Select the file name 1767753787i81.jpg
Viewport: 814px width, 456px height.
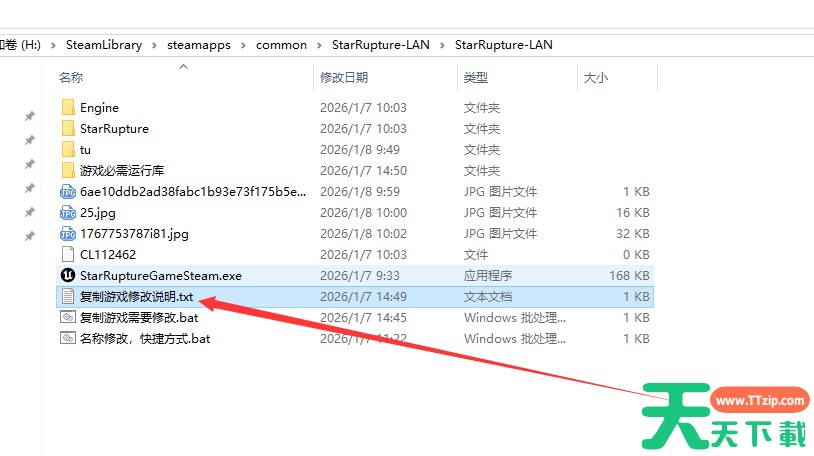[x=134, y=234]
